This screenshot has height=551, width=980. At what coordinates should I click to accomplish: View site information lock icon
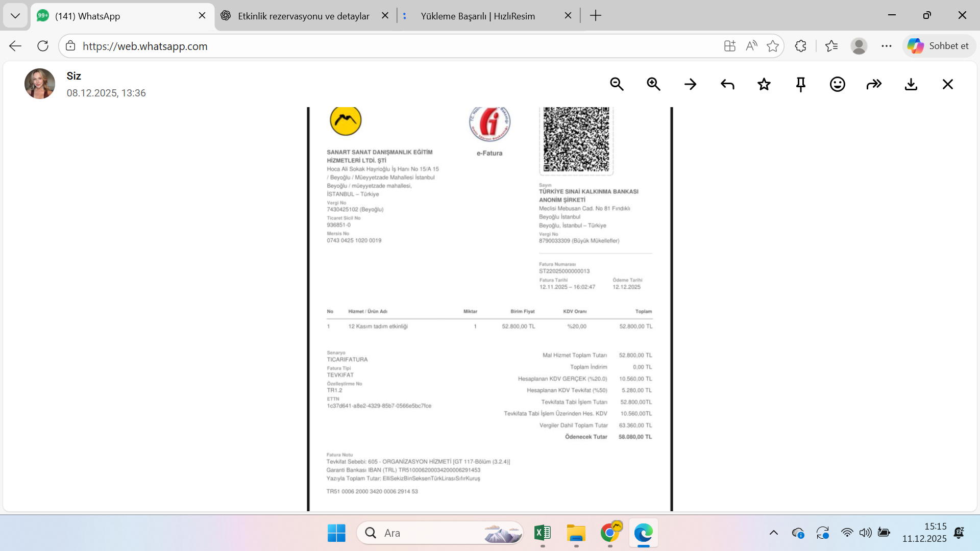click(x=70, y=46)
